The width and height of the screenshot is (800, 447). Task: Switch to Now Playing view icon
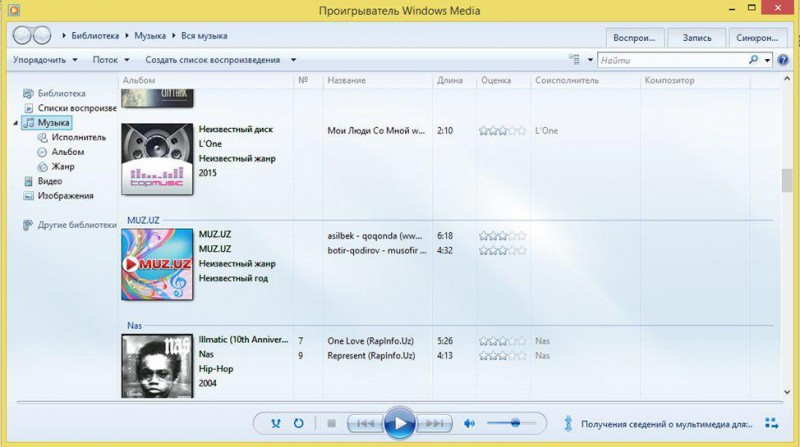771,423
